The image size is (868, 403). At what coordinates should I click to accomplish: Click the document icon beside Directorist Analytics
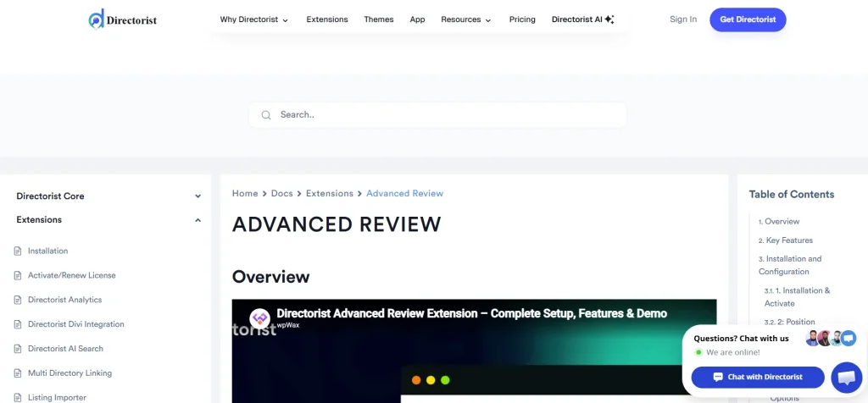coord(18,300)
